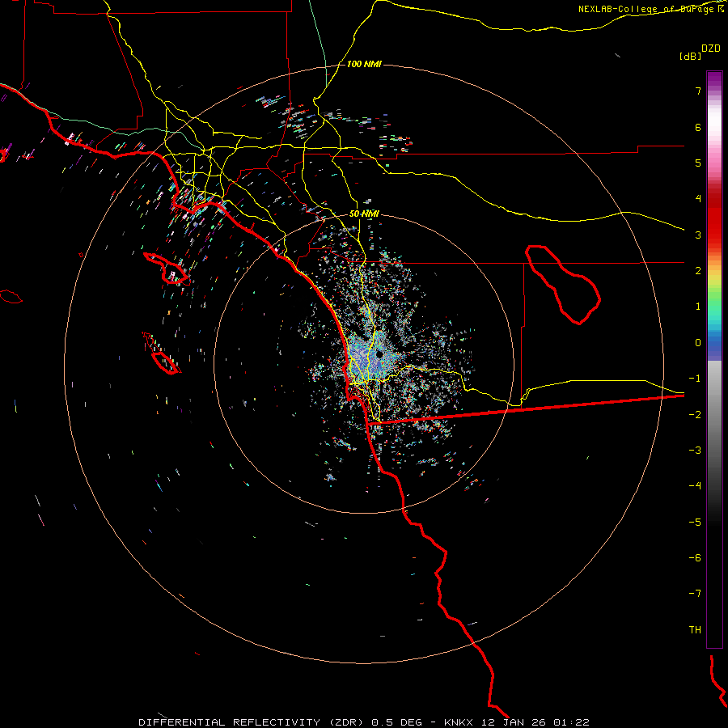Click the black radar site dot at ring center
The height and width of the screenshot is (728, 728).
pyautogui.click(x=379, y=354)
